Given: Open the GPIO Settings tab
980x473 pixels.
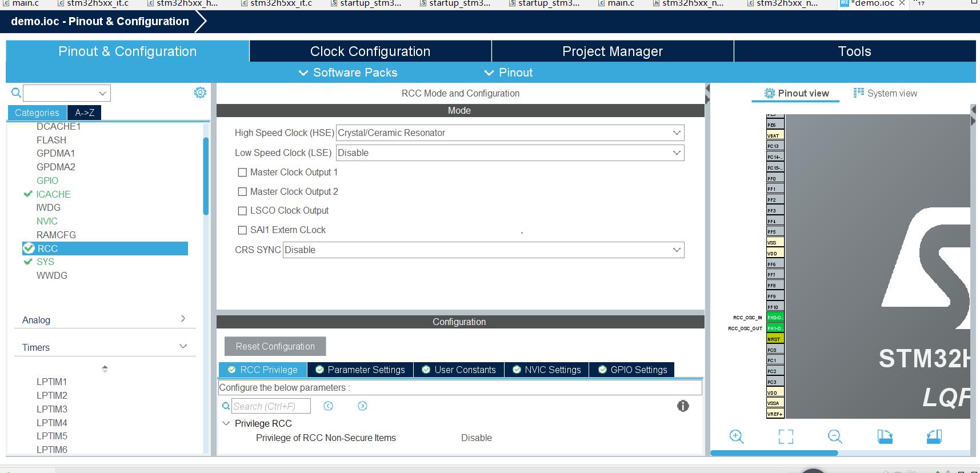Looking at the screenshot, I should click(633, 370).
